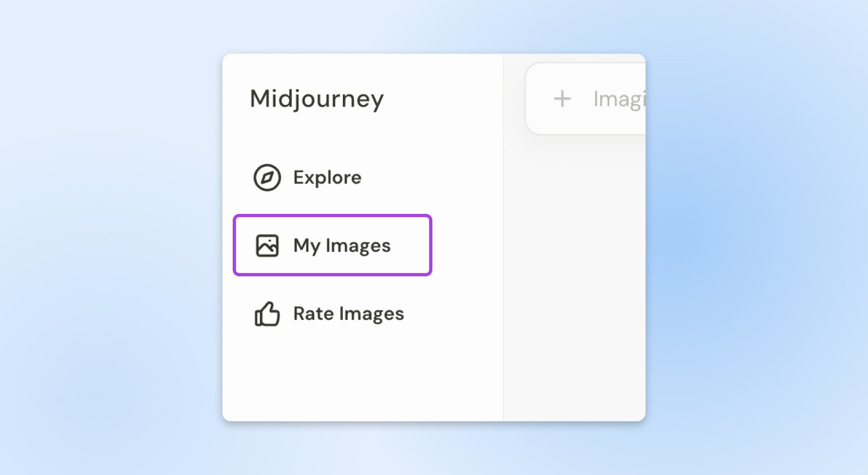This screenshot has width=868, height=475.
Task: Click blank sidebar space right of Midjourney title
Action: point(445,99)
